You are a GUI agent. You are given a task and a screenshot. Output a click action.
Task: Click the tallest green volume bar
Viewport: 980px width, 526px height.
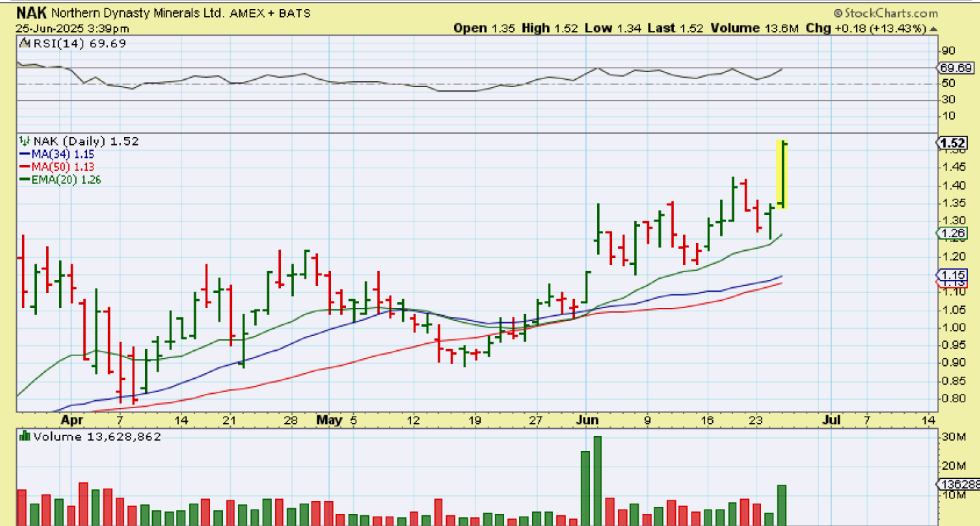click(597, 480)
